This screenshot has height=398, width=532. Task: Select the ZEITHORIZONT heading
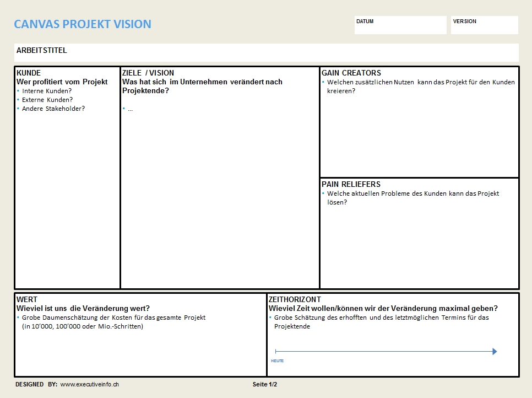(295, 299)
